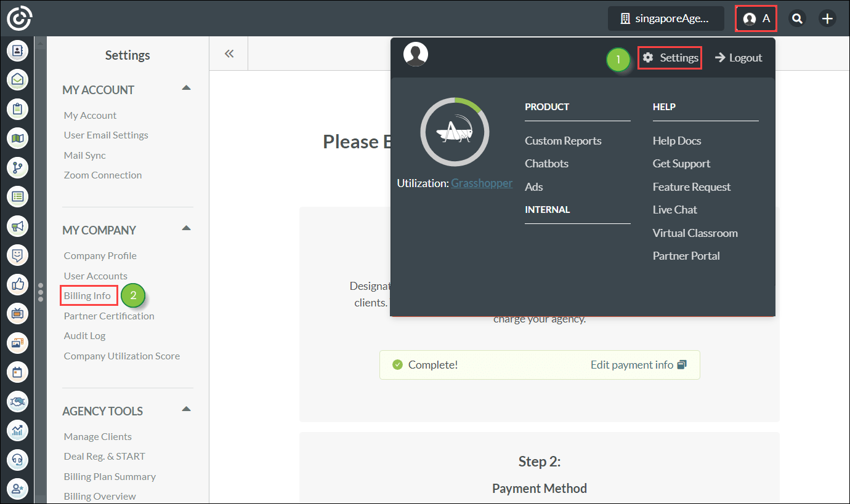Open the Calendar icon on the left rail
850x504 pixels.
17,372
